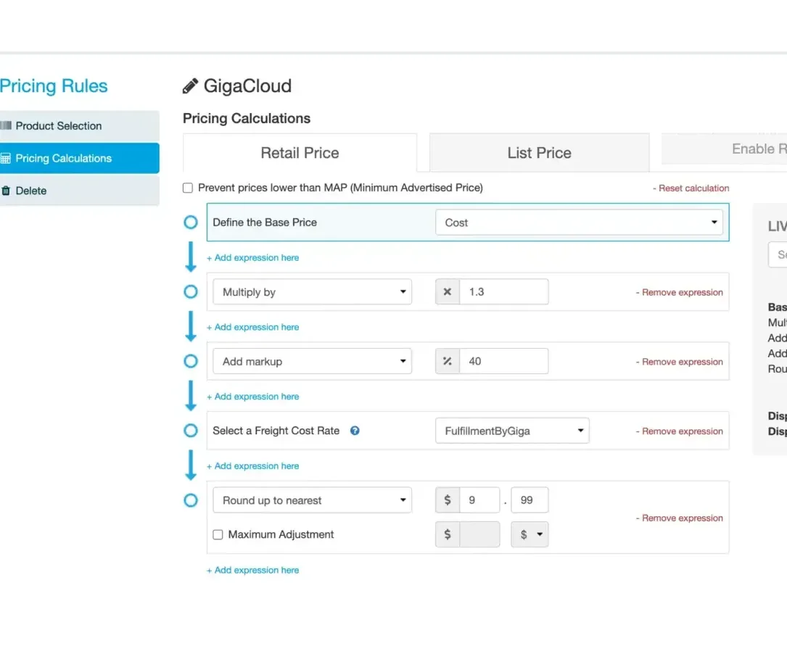Open the Multiply by operation dropdown
Screen dimensions: 787x672
pos(312,292)
